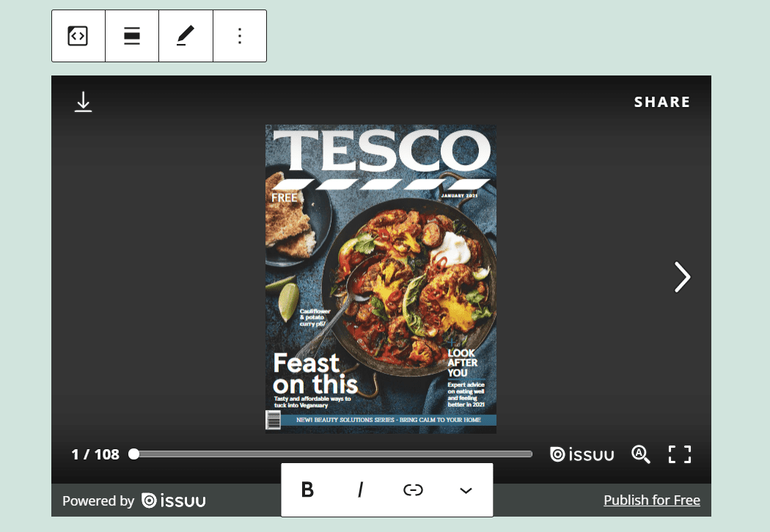The width and height of the screenshot is (770, 532).
Task: Click the alignment icon in block toolbar
Action: [132, 35]
